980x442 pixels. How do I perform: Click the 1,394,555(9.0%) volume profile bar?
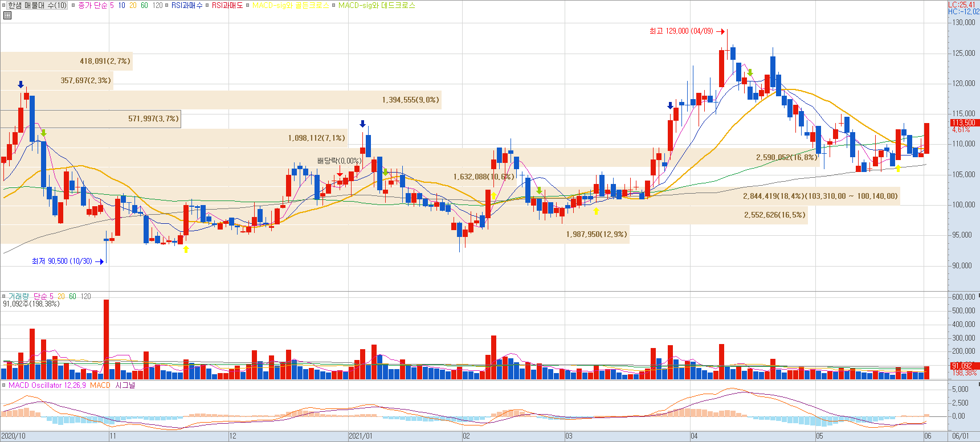220,100
